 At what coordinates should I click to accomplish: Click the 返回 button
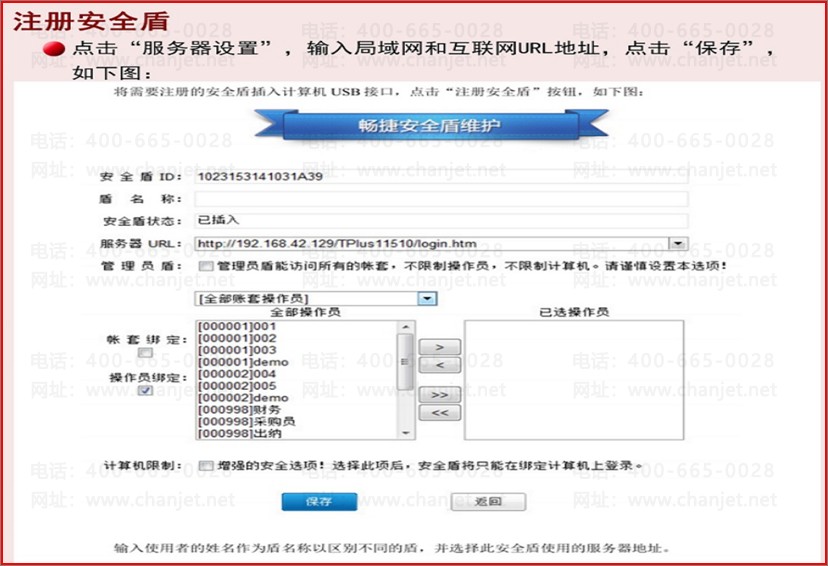tap(488, 502)
